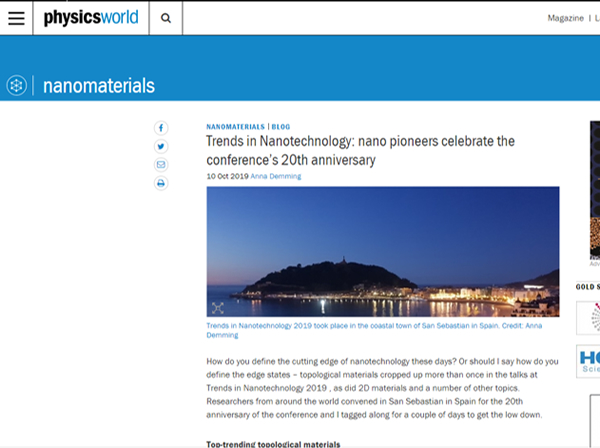Viewport: 600px width, 448px height.
Task: Select the NANOMATERIALS category tag
Action: point(235,127)
